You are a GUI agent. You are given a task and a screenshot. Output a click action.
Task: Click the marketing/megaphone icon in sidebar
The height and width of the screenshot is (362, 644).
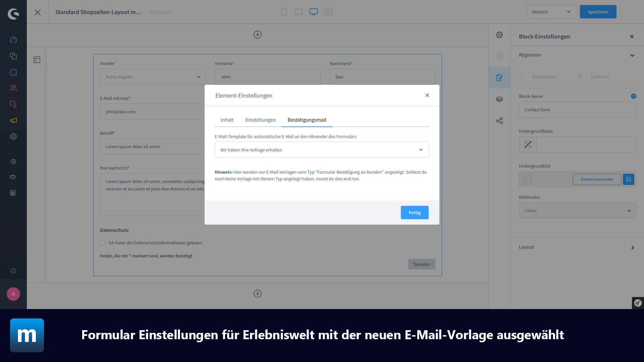pyautogui.click(x=13, y=120)
